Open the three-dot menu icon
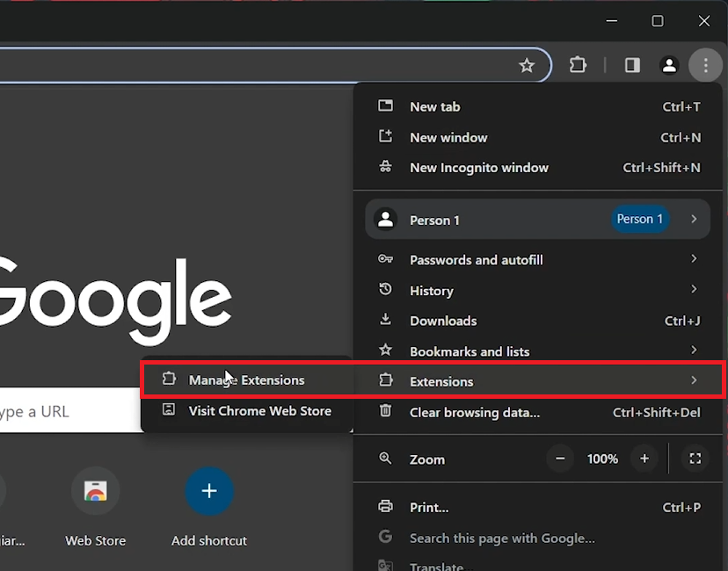The width and height of the screenshot is (728, 571). point(706,65)
